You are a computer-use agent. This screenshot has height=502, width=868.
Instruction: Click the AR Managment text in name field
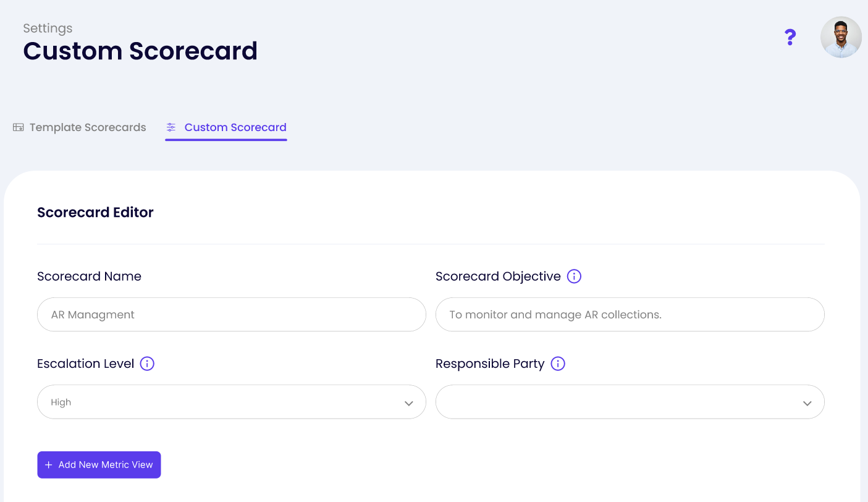pos(93,315)
